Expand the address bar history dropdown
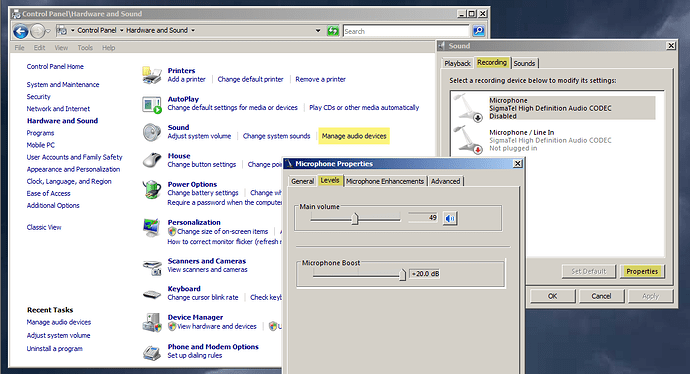 point(318,31)
